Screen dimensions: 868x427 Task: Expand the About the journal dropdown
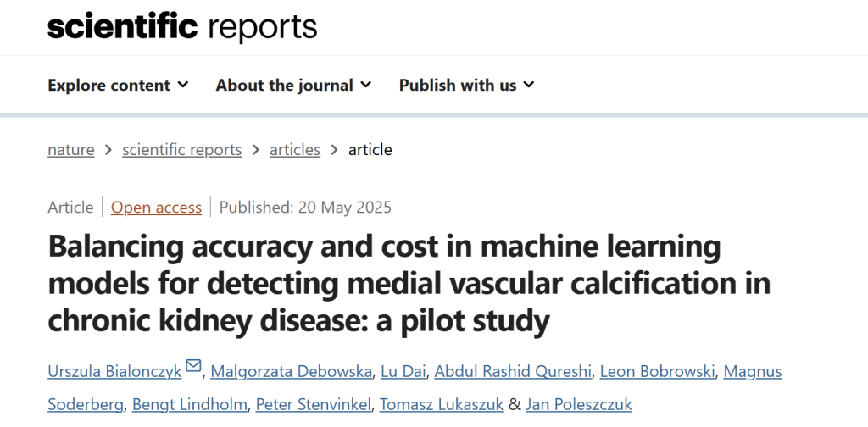point(293,86)
